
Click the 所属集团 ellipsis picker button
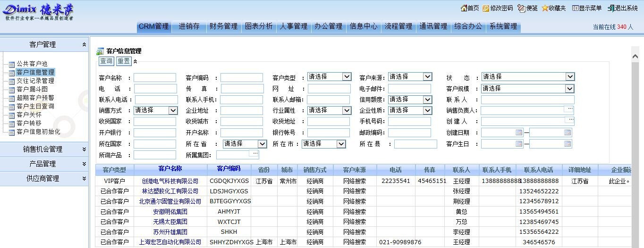254,154
